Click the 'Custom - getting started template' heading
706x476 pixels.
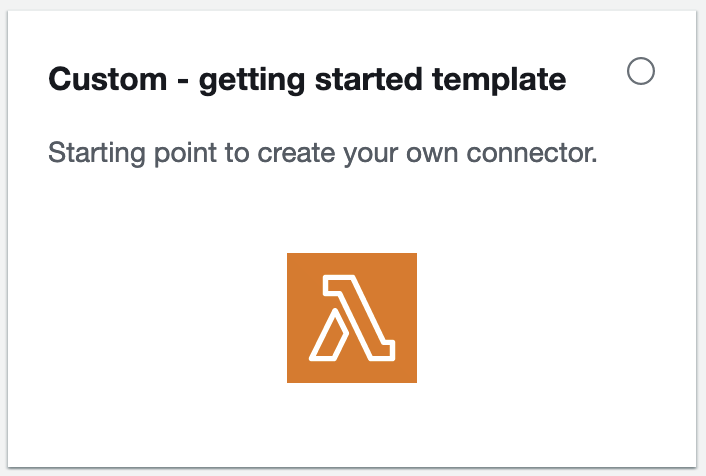click(307, 80)
